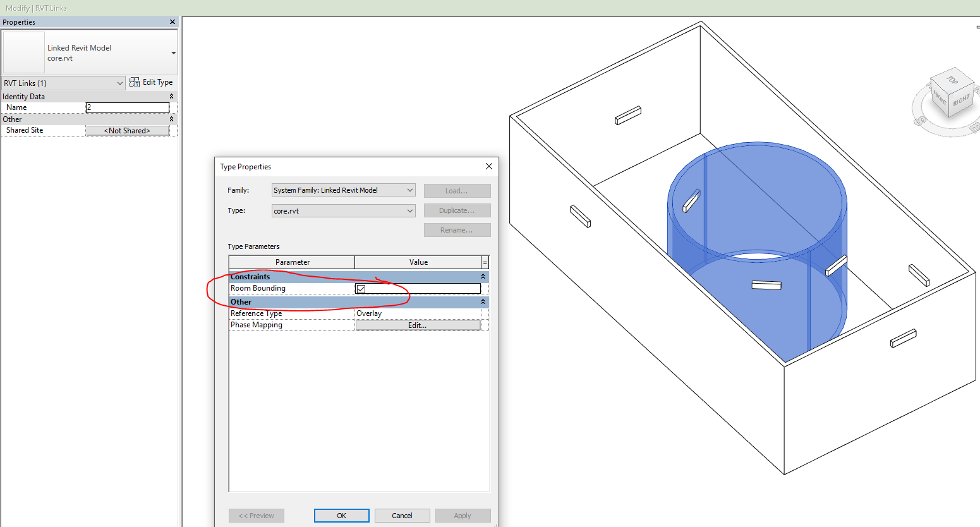Confirm changes with the OK button
This screenshot has width=980, height=527.
[x=341, y=515]
